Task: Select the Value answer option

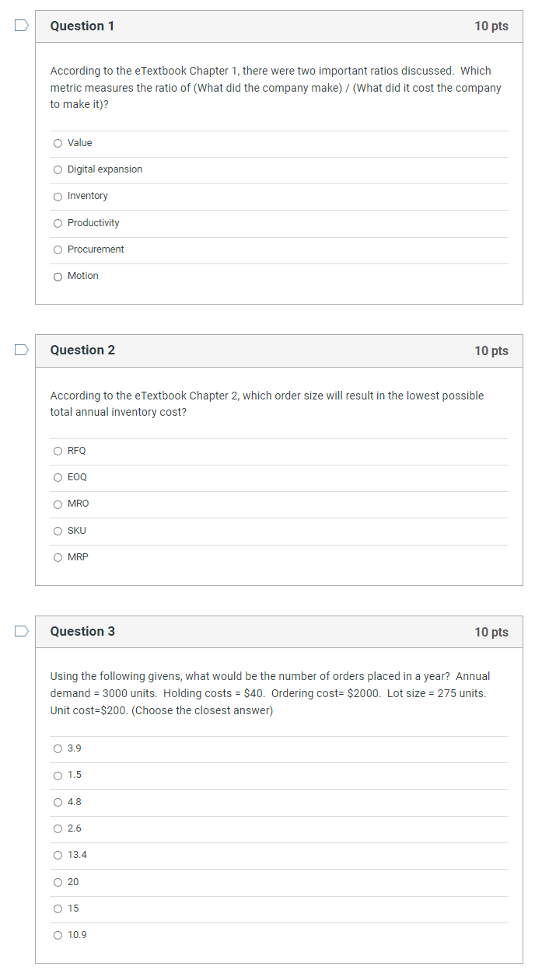Action: pos(58,143)
